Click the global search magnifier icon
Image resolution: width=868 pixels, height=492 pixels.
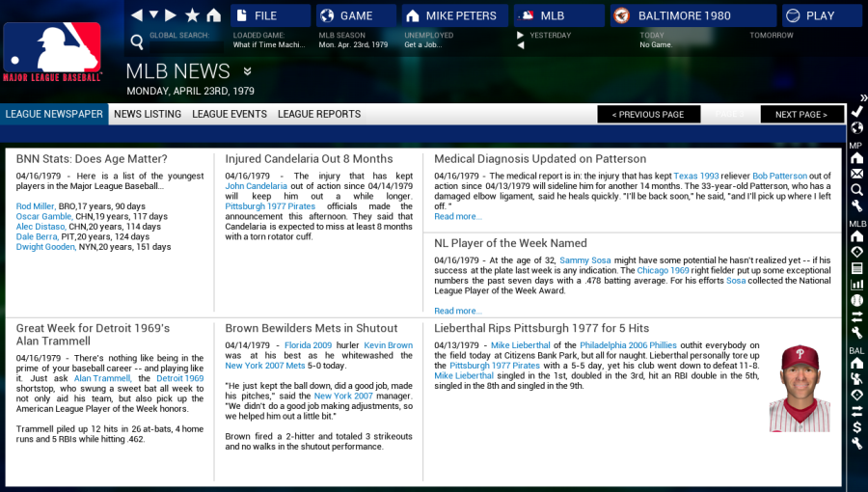137,41
